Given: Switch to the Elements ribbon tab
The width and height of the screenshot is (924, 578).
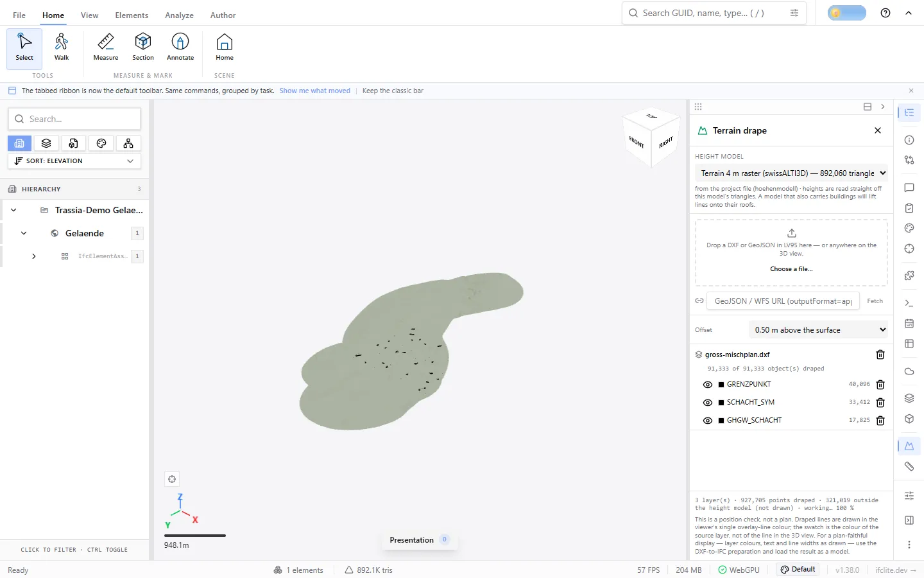Looking at the screenshot, I should 132,15.
